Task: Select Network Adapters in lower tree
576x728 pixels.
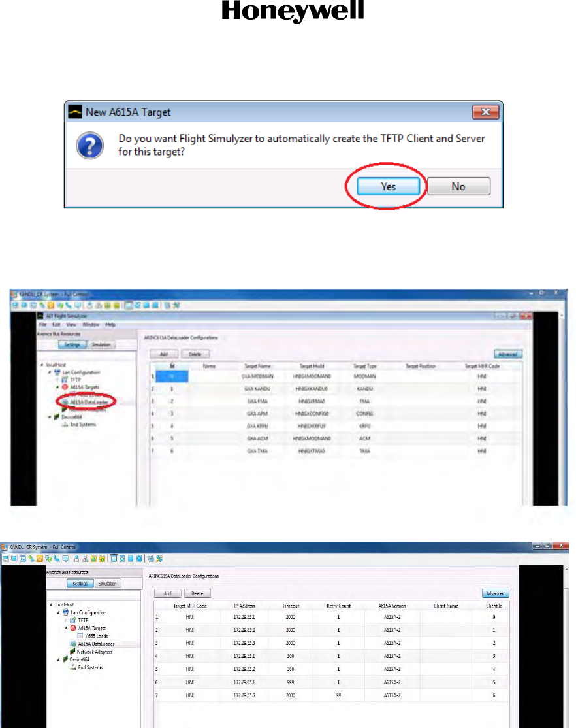Action: [95, 652]
